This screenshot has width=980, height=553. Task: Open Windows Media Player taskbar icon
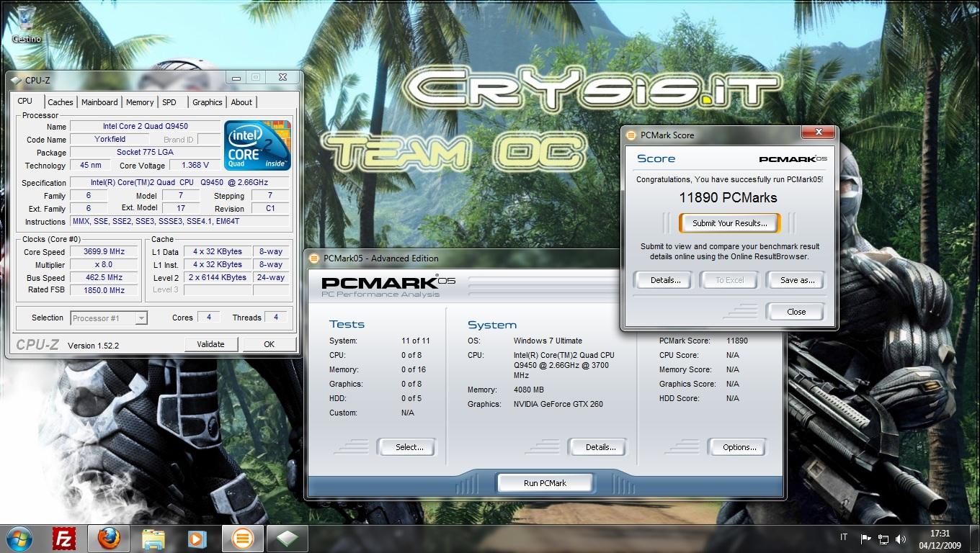click(x=197, y=539)
